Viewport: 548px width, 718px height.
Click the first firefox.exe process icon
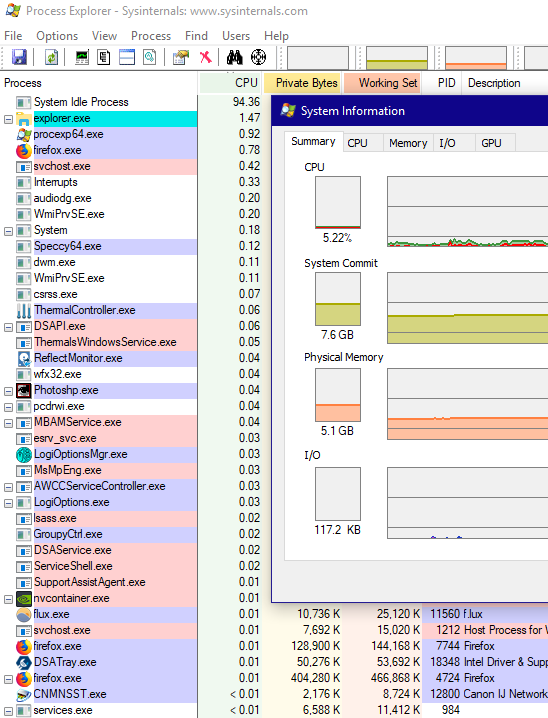23,150
